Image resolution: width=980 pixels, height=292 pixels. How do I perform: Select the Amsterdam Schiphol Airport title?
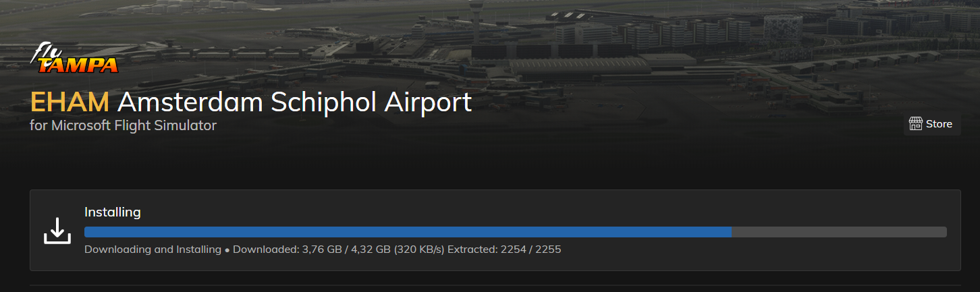294,103
